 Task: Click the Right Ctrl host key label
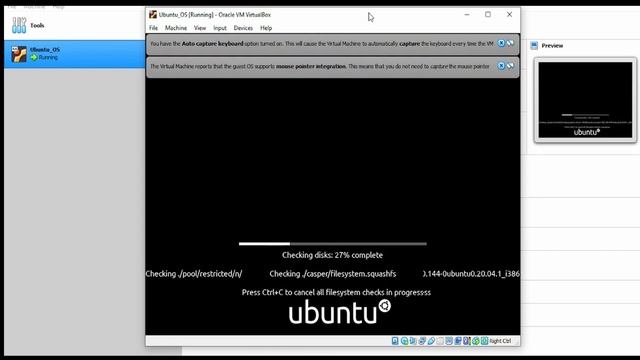pos(500,341)
